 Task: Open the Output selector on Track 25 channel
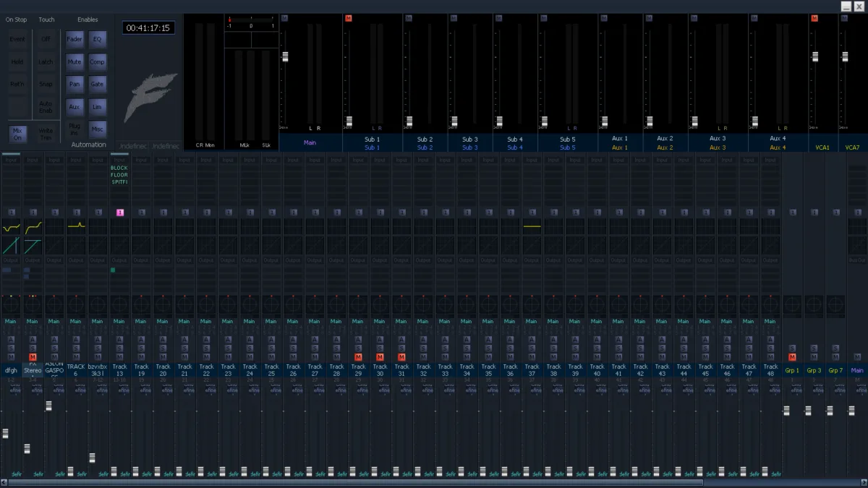click(x=271, y=260)
